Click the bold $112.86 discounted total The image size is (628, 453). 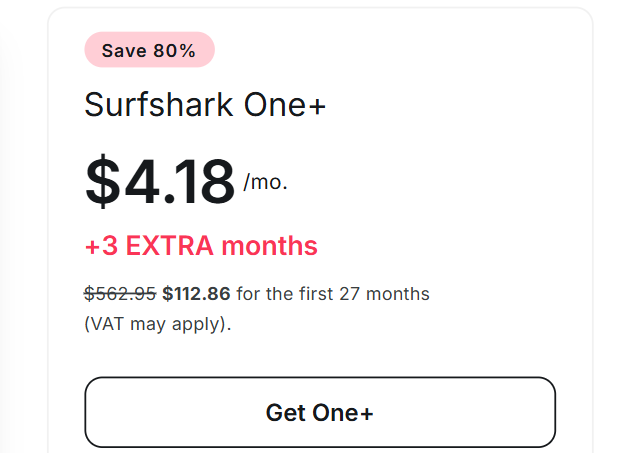point(196,294)
